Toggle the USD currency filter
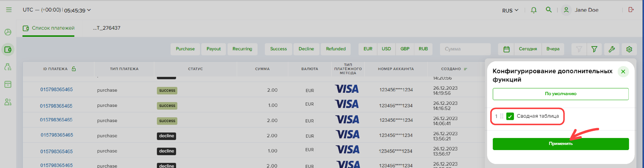This screenshot has width=644, height=168. coord(386,49)
